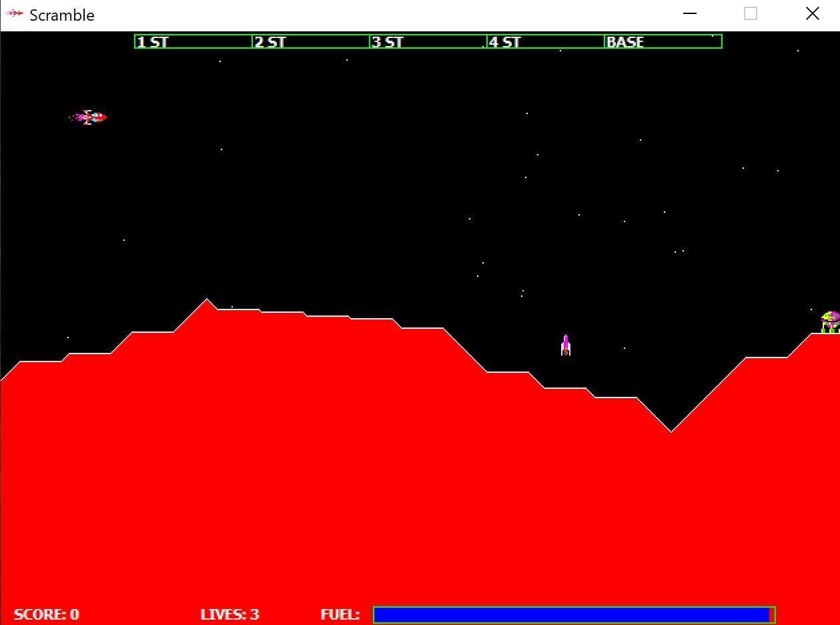Click the LIVES: 3 readout

230,614
